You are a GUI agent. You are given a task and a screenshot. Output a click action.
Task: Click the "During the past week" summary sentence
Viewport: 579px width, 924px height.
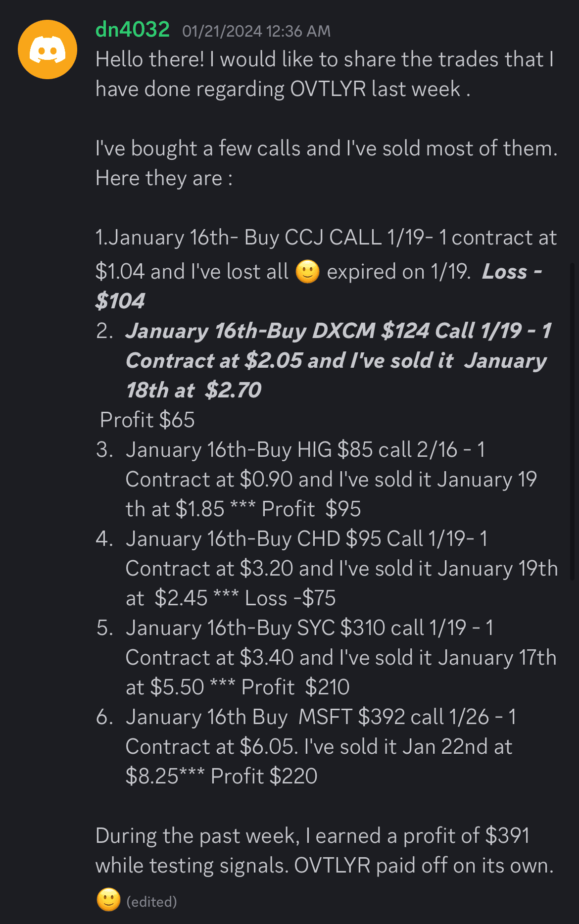coord(312,835)
